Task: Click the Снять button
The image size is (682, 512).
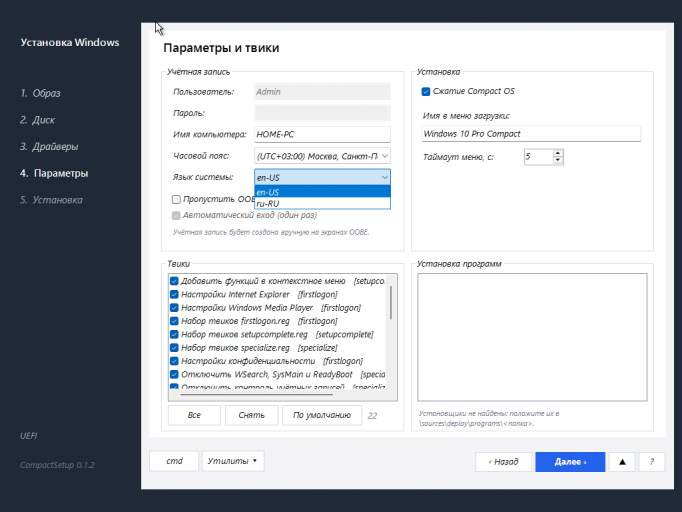Action: point(251,415)
